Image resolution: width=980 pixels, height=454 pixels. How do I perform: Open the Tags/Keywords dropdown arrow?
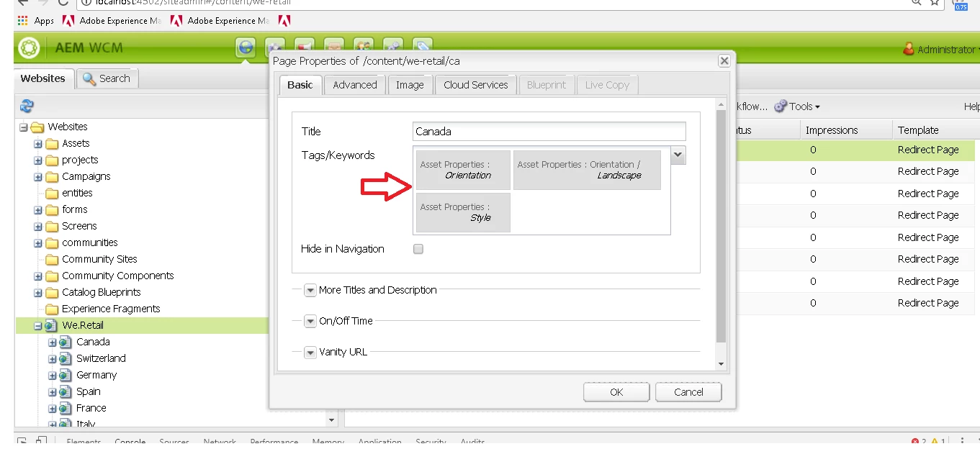tap(678, 155)
